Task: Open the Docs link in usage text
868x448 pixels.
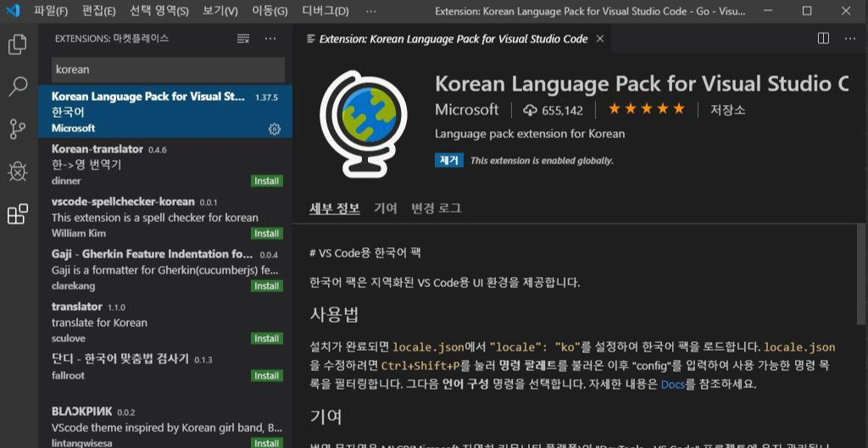Action: (x=673, y=384)
